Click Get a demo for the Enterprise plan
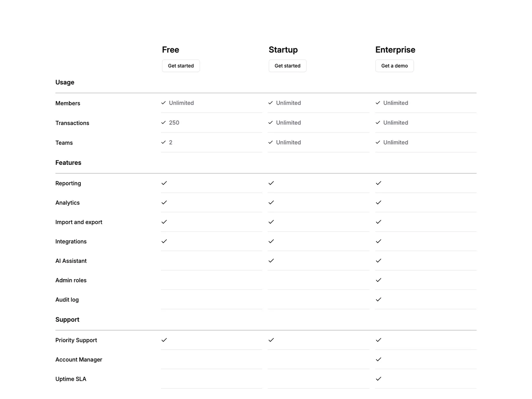Viewport: 532px width, 399px height. pos(394,65)
